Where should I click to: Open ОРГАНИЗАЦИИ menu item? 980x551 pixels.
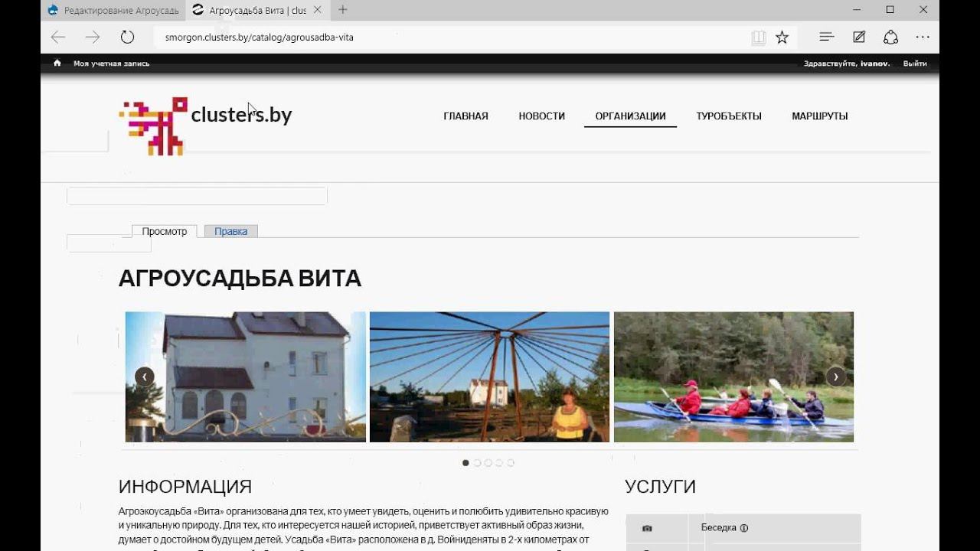tap(630, 116)
